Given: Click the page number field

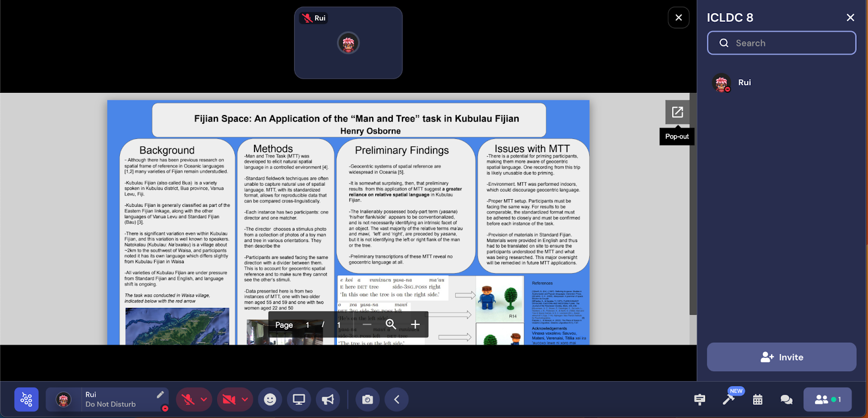Looking at the screenshot, I should pos(307,325).
